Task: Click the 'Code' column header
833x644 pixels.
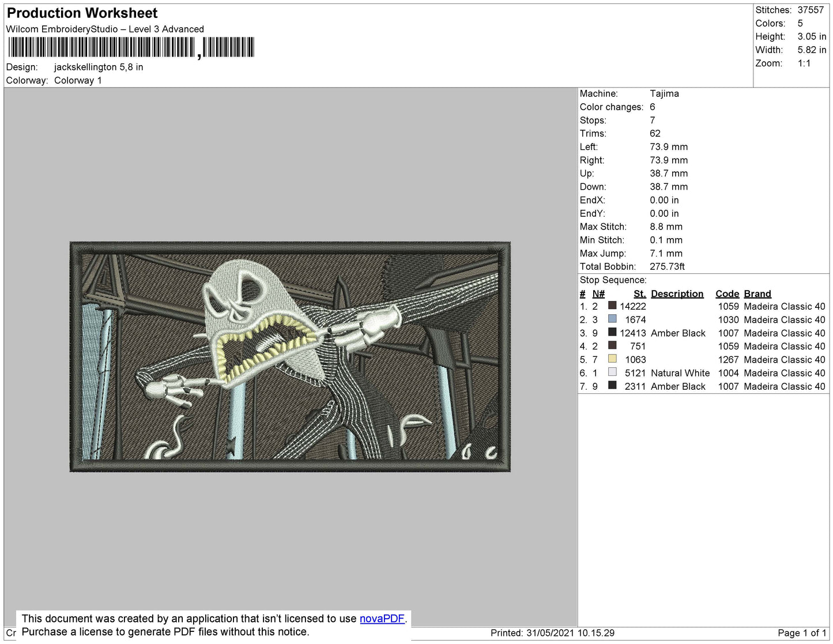Action: coord(727,294)
